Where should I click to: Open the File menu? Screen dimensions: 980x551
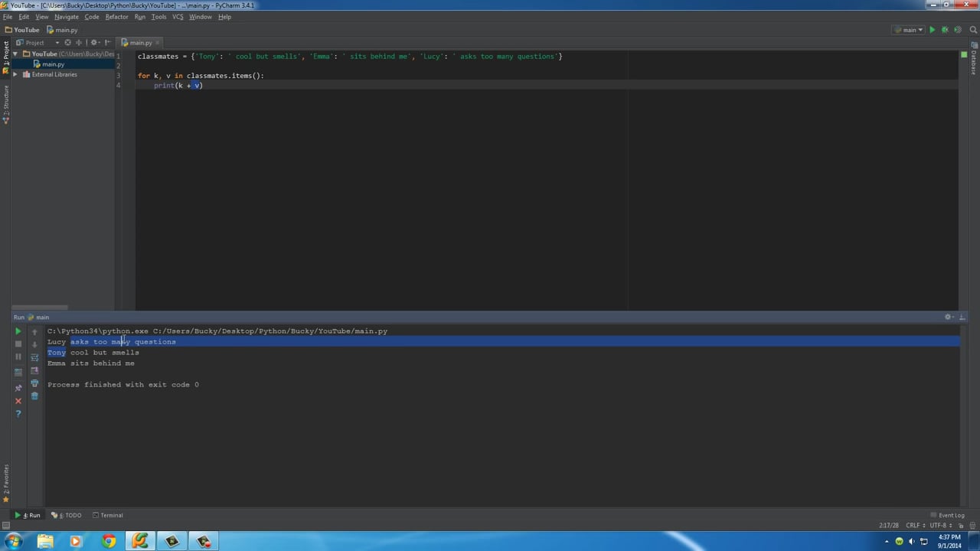8,17
